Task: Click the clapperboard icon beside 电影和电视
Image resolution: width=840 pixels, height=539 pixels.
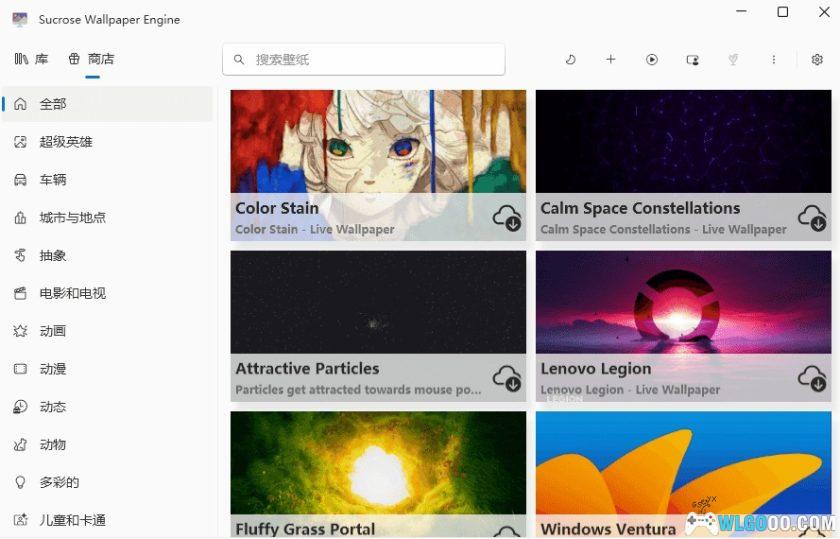Action: tap(20, 293)
